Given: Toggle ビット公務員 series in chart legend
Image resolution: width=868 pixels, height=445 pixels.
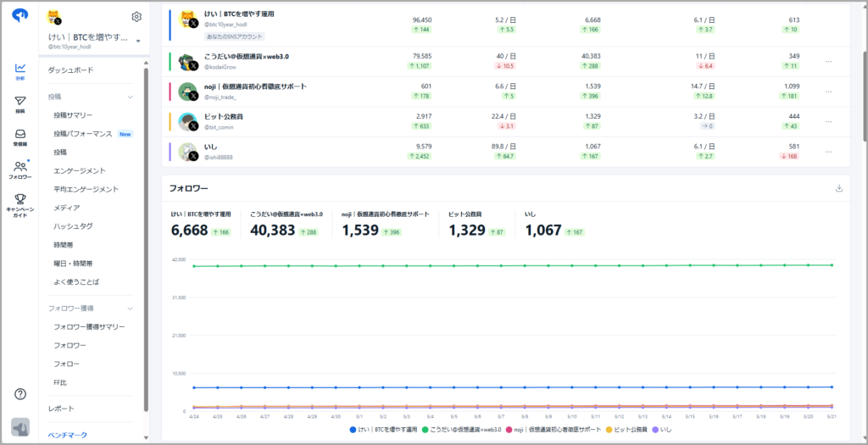Looking at the screenshot, I should (x=626, y=430).
